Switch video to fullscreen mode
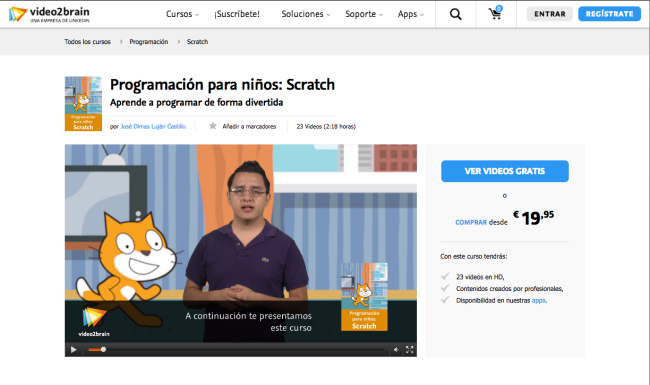The width and height of the screenshot is (650, 385). (410, 350)
